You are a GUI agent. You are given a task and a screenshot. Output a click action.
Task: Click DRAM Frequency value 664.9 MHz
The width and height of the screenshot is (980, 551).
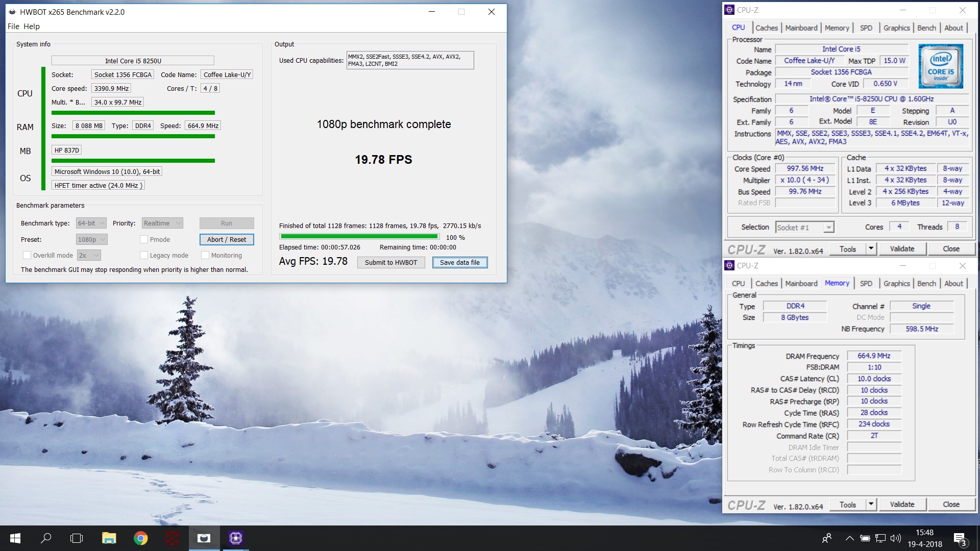tap(874, 356)
